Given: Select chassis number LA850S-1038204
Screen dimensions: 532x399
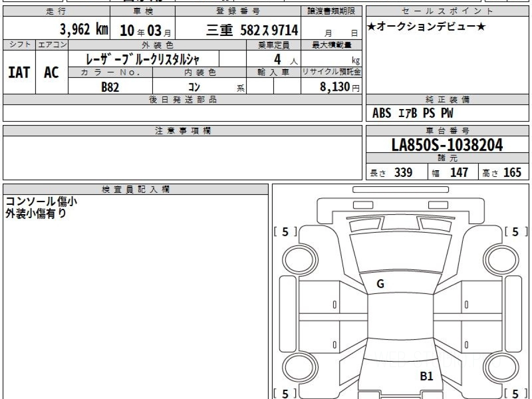Looking at the screenshot, I should pyautogui.click(x=447, y=145).
